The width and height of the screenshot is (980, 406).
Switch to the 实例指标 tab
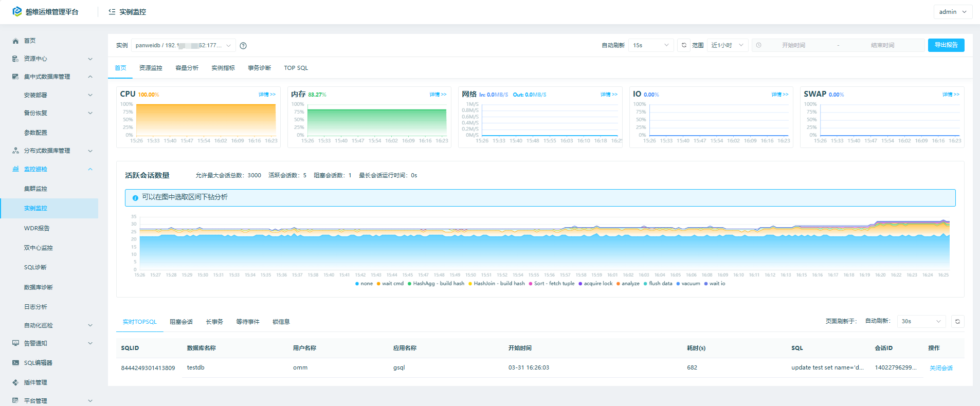tap(223, 68)
